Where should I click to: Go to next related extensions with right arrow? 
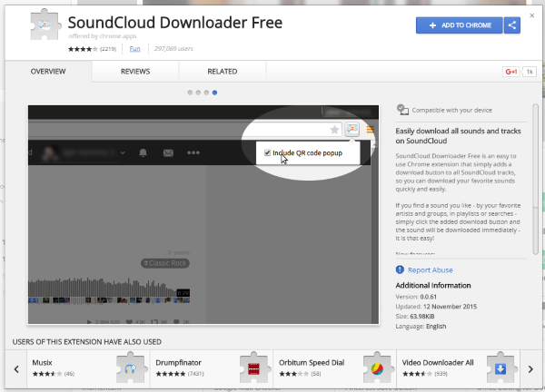[x=530, y=369]
